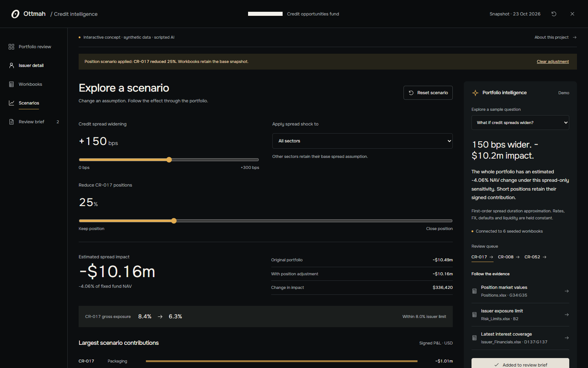Go to Portfolio review
The width and height of the screenshot is (588, 368).
pyautogui.click(x=35, y=47)
